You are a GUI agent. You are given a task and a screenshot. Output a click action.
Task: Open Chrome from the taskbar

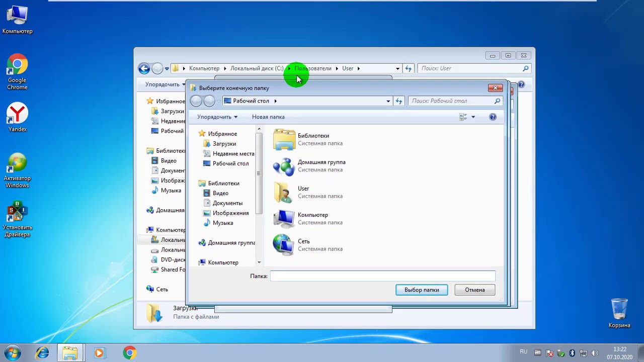click(x=129, y=353)
